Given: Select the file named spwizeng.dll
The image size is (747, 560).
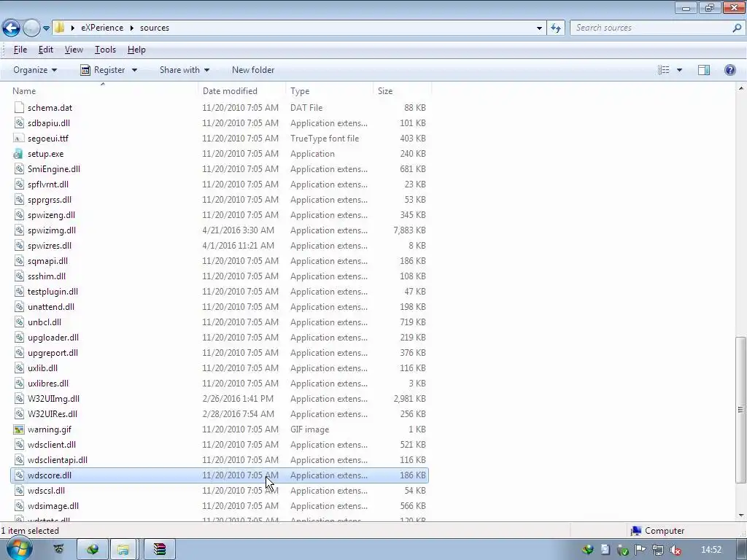Looking at the screenshot, I should click(x=52, y=215).
